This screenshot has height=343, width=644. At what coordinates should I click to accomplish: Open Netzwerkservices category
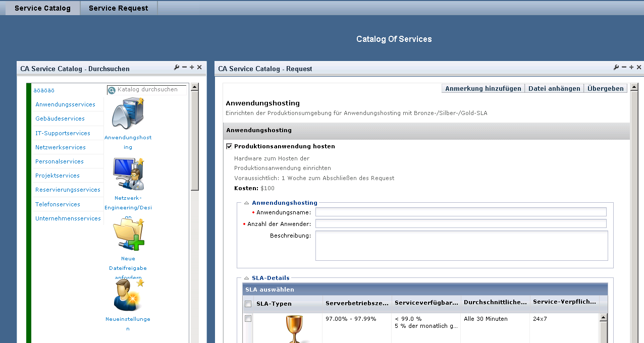coord(61,147)
